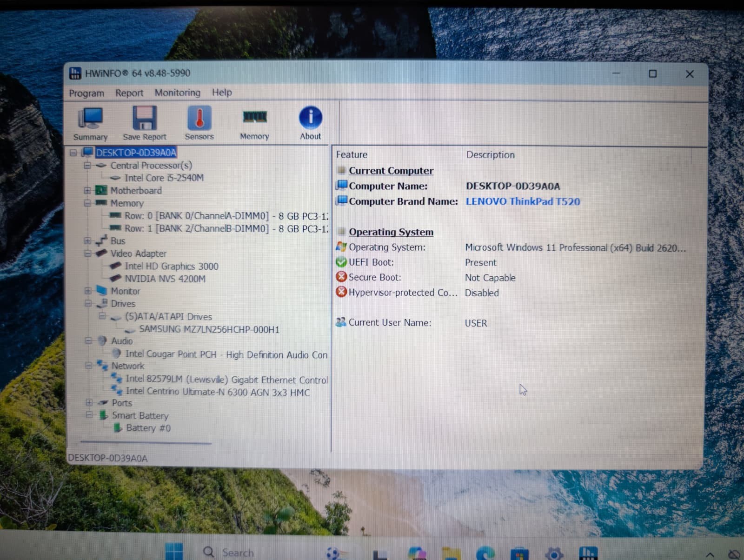Select memory Row: 0 BANK 0 entry
The width and height of the screenshot is (744, 560).
pos(226,216)
